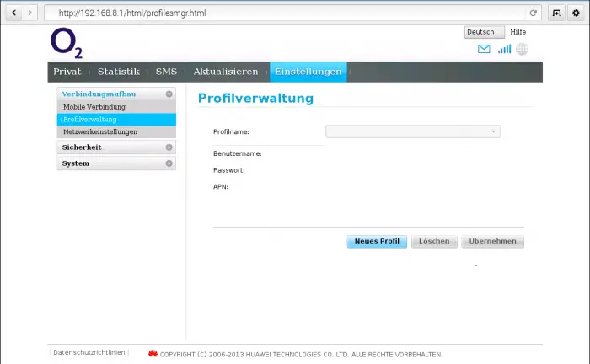Click the add bookmark icon in the toolbar

(x=556, y=13)
